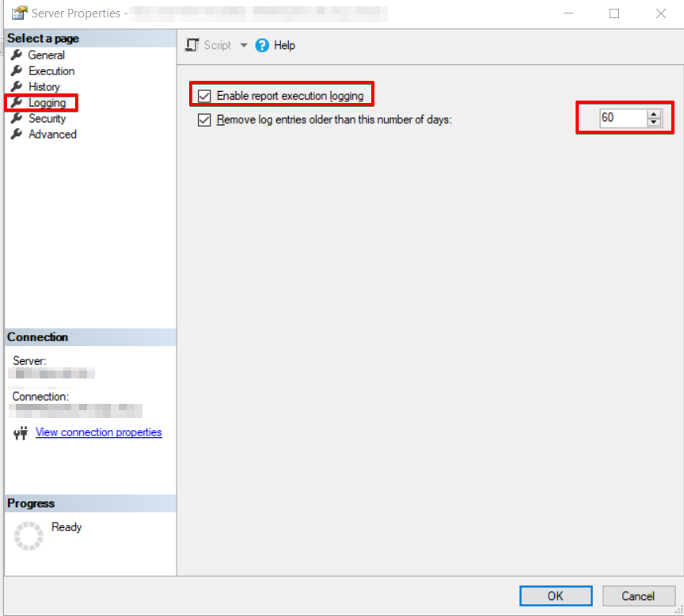Increase the days value with up arrow
This screenshot has height=616, width=684.
pos(653,114)
